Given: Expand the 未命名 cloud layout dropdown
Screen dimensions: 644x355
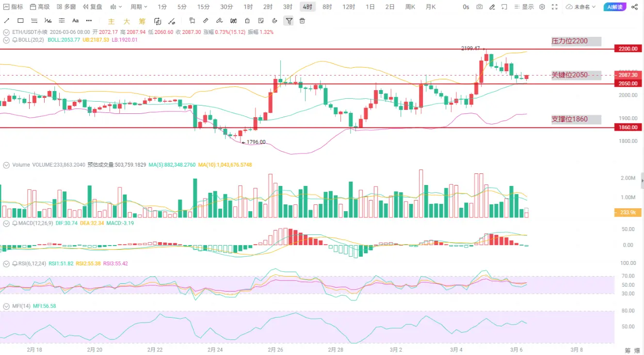Looking at the screenshot, I should (581, 7).
